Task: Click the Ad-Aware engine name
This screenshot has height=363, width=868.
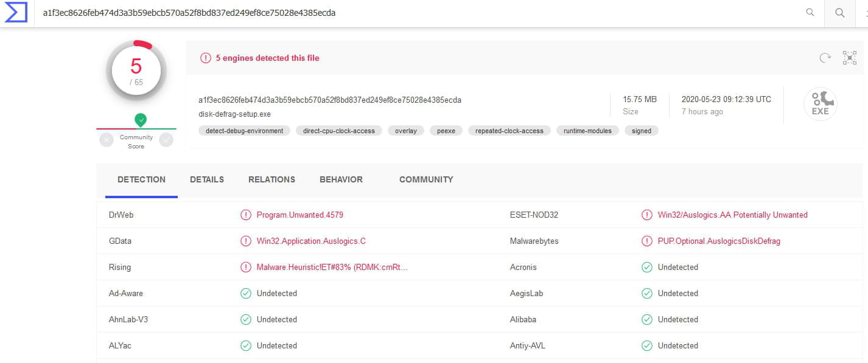Action: 127,293
